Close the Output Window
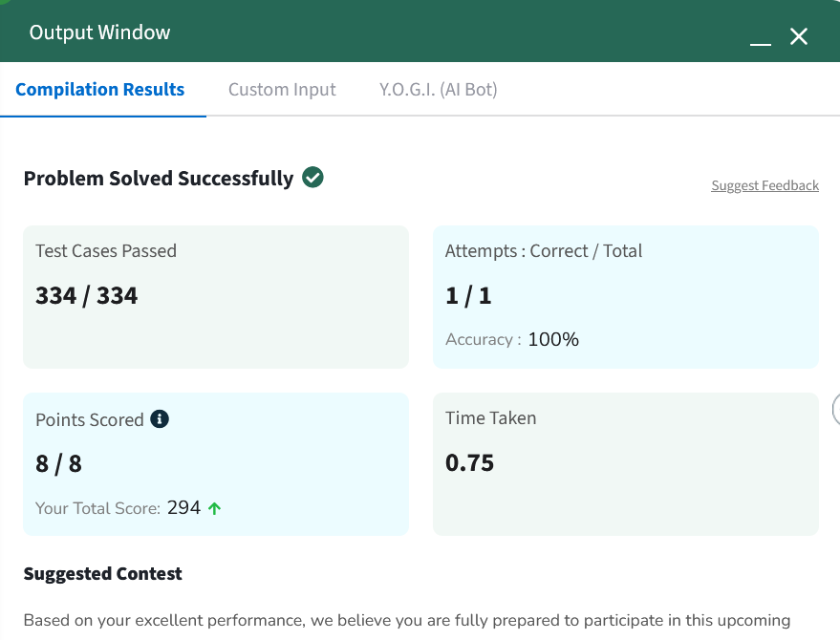 click(799, 36)
